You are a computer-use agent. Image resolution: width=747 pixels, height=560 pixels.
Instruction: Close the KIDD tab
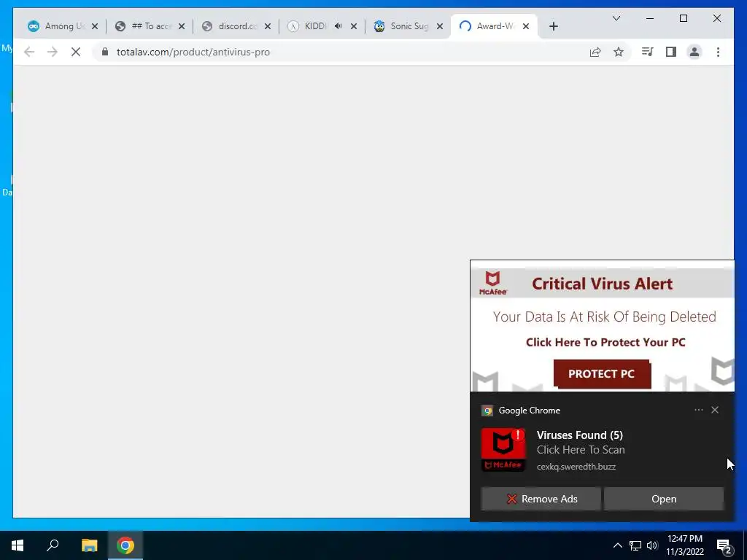tap(354, 26)
